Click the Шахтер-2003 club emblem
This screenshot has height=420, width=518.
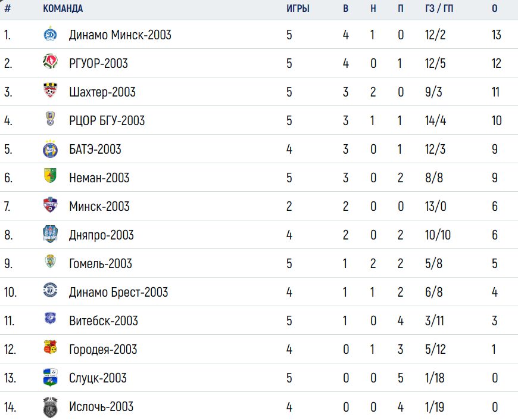tap(50, 90)
